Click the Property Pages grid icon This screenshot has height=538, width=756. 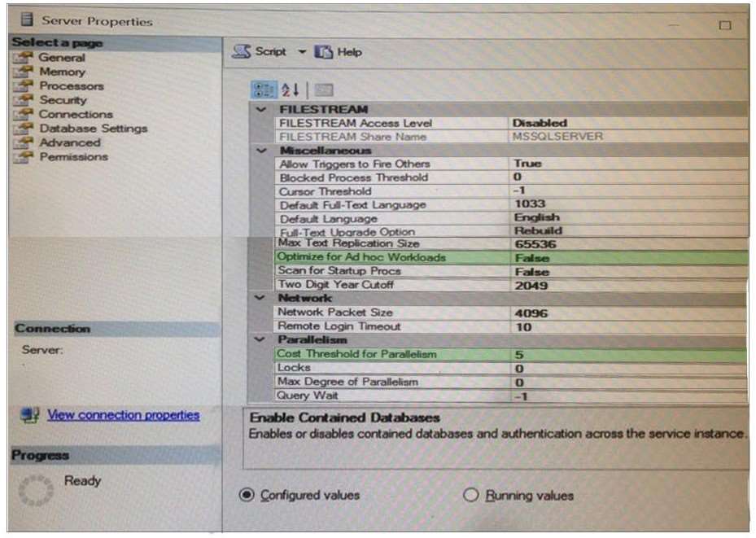324,90
